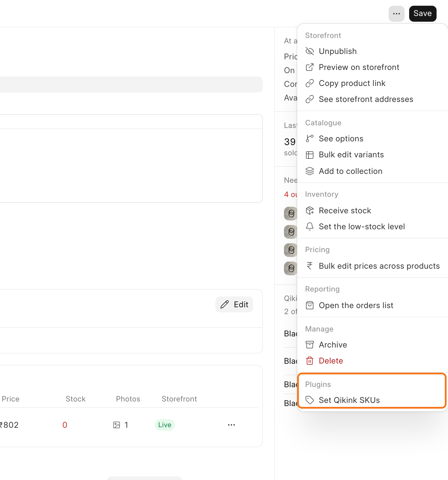The width and height of the screenshot is (448, 480).
Task: Select Unpublish from the menu
Action: pyautogui.click(x=373, y=51)
